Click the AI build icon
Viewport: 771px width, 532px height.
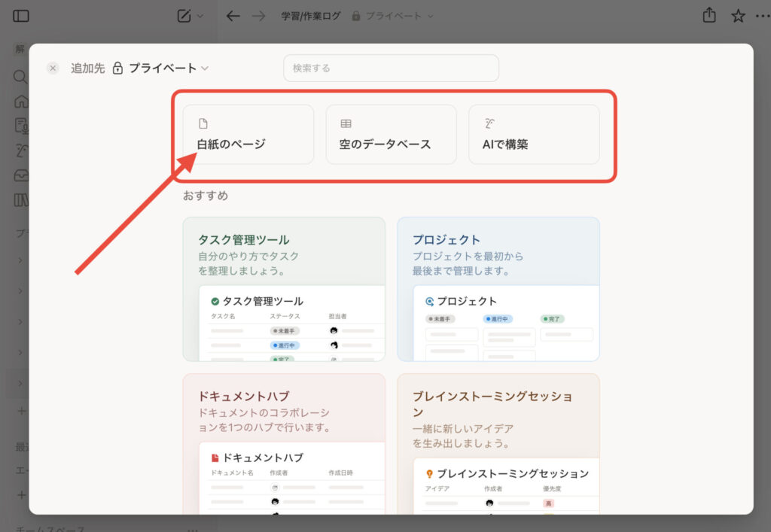(489, 123)
